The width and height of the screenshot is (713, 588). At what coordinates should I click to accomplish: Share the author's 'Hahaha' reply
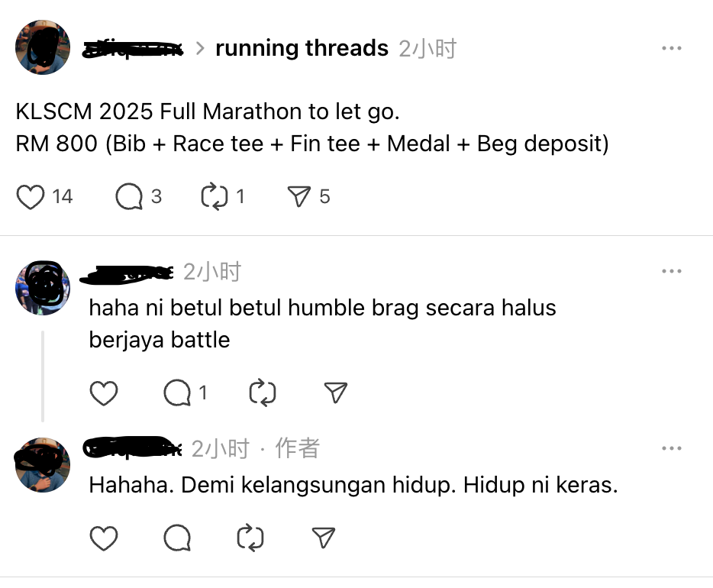324,538
